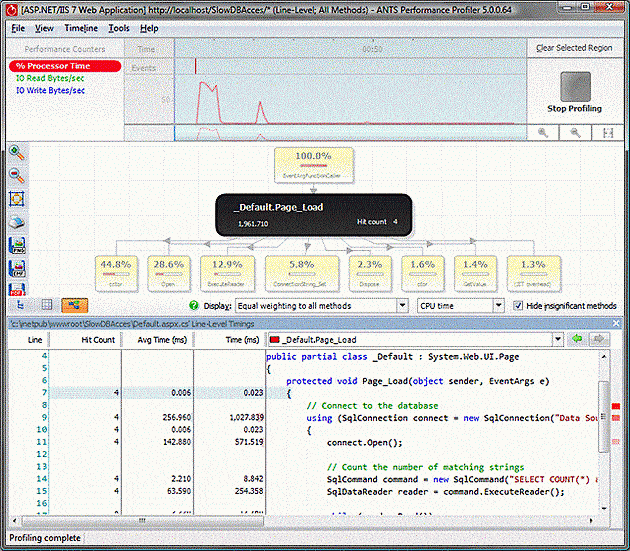Select the 44.8% .ctor node
The image size is (630, 551).
[116, 273]
